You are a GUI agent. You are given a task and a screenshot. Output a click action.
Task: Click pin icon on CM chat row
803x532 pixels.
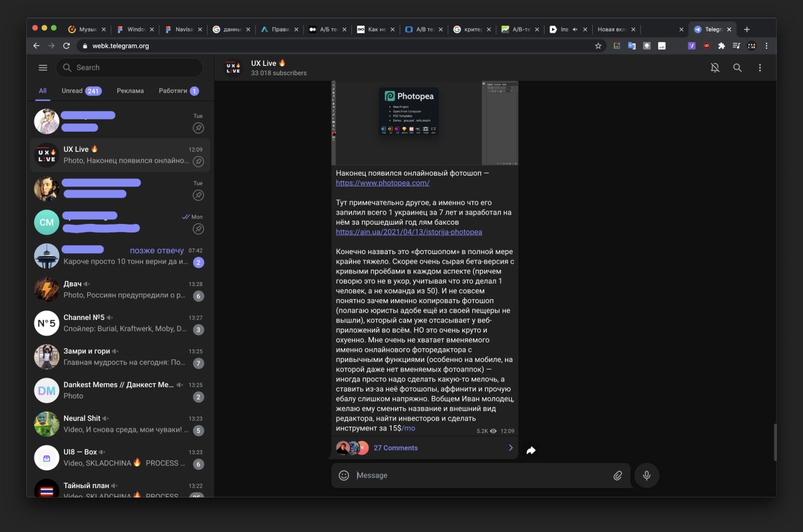click(198, 229)
